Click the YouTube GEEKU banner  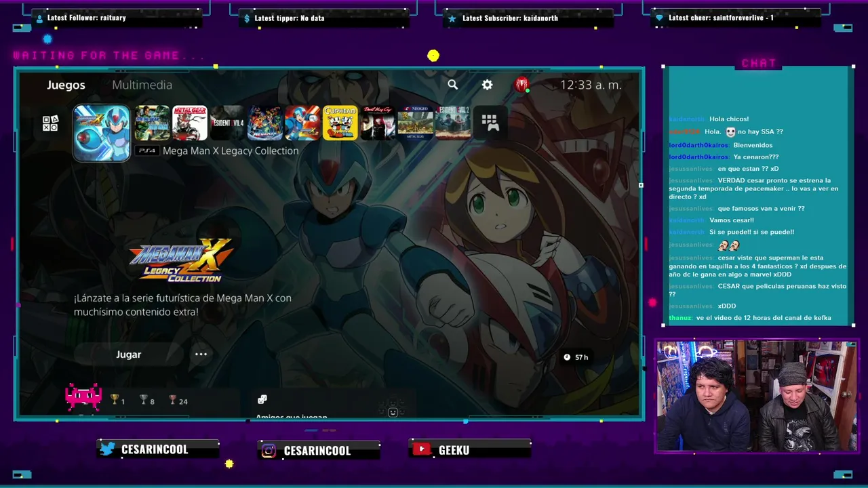coord(470,449)
